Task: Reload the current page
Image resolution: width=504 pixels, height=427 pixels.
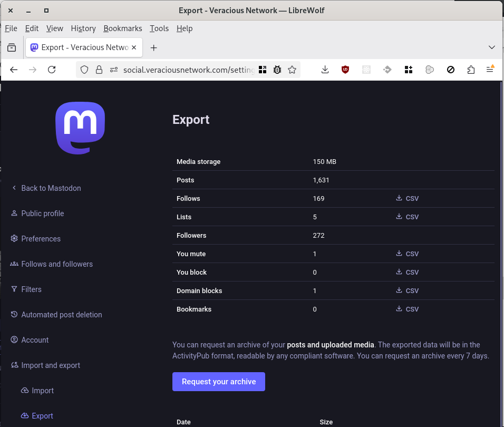Action: (x=52, y=70)
